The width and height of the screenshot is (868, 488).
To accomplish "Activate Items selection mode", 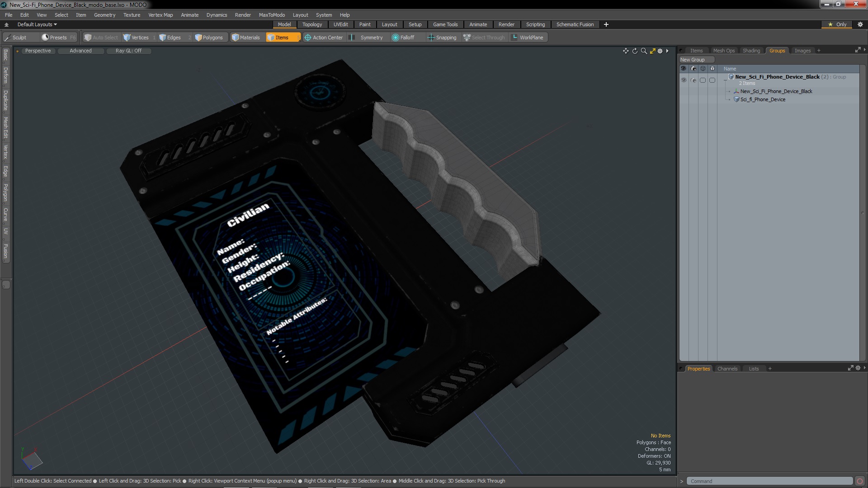I will coord(281,38).
